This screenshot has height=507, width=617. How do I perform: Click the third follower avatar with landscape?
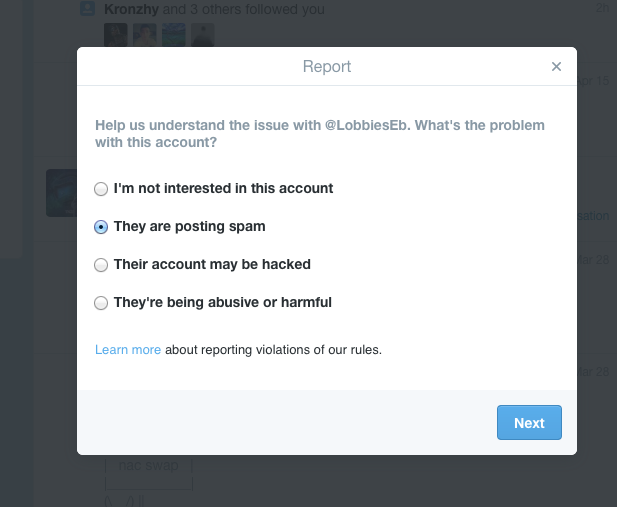click(x=174, y=35)
